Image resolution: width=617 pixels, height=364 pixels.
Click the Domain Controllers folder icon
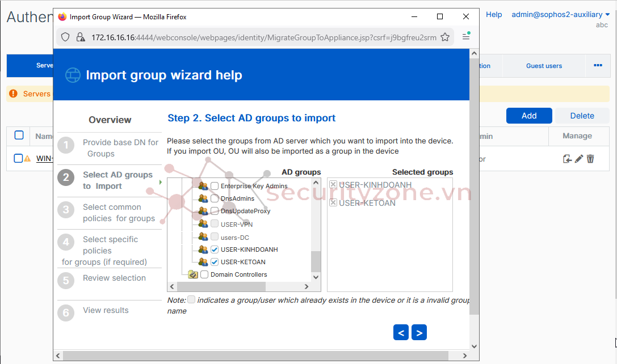point(193,274)
